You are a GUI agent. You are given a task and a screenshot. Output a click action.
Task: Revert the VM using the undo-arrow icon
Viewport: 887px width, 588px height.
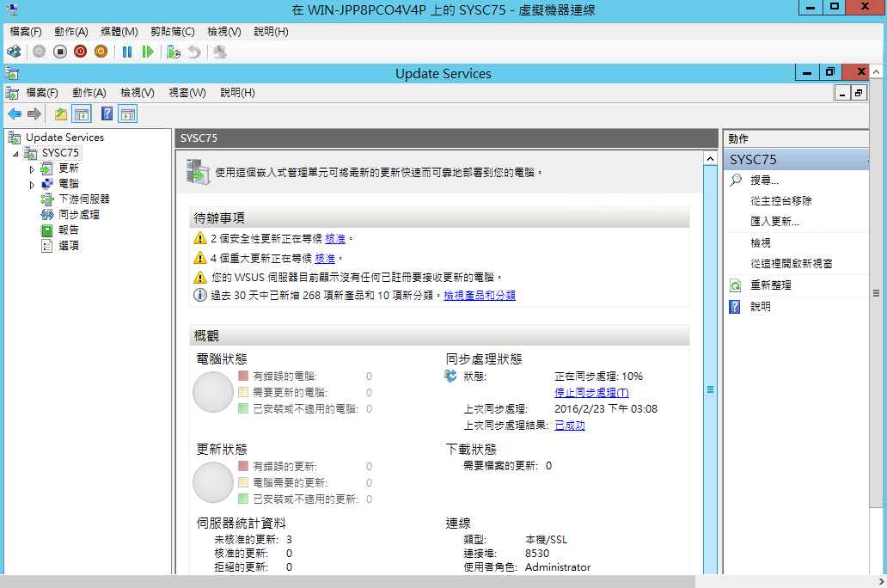tap(194, 52)
